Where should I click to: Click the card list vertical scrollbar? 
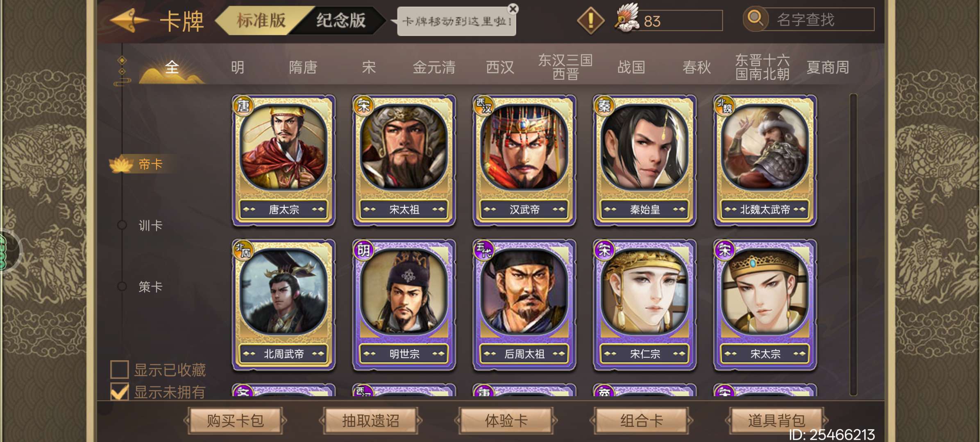click(853, 245)
